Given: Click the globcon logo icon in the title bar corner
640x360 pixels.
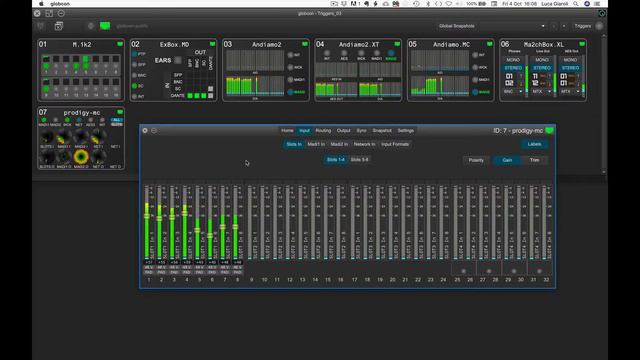Looking at the screenshot, I should click(602, 13).
